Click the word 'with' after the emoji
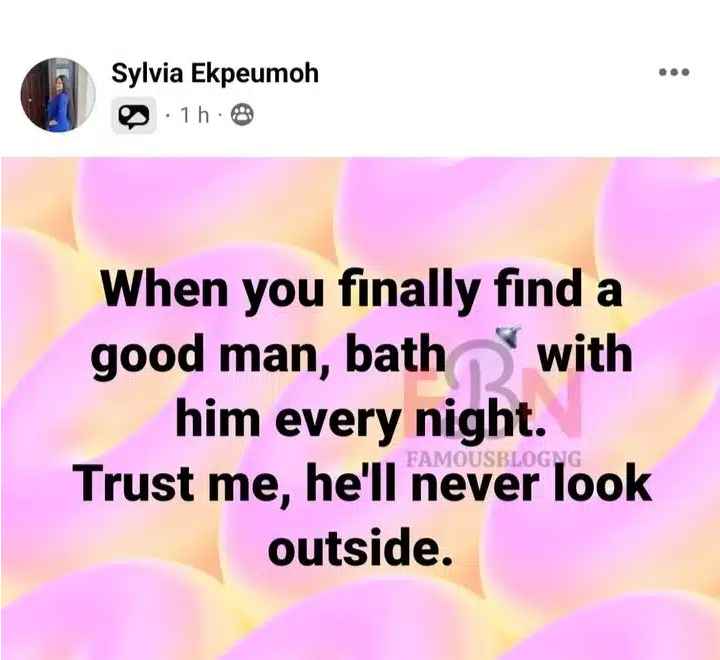 click(x=585, y=354)
